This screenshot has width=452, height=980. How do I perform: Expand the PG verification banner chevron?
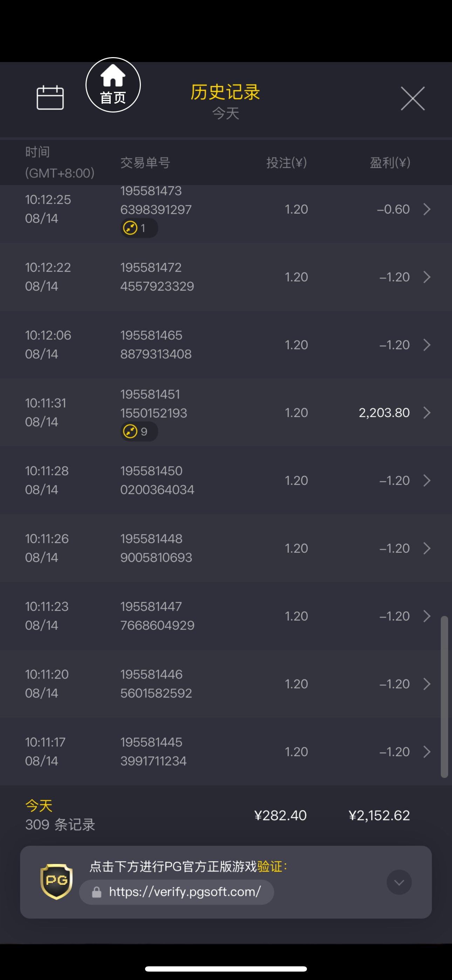(399, 882)
